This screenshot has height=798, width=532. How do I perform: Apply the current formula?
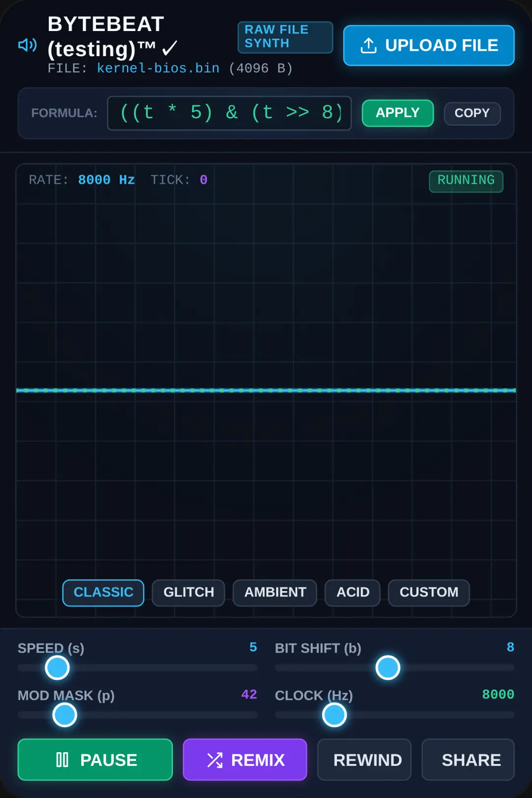click(x=398, y=113)
